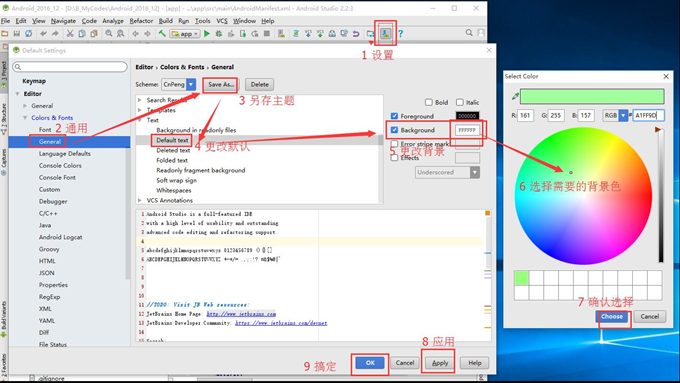Click the AVD Manager icon
Image resolution: width=680 pixels, height=383 pixels.
tap(281, 33)
